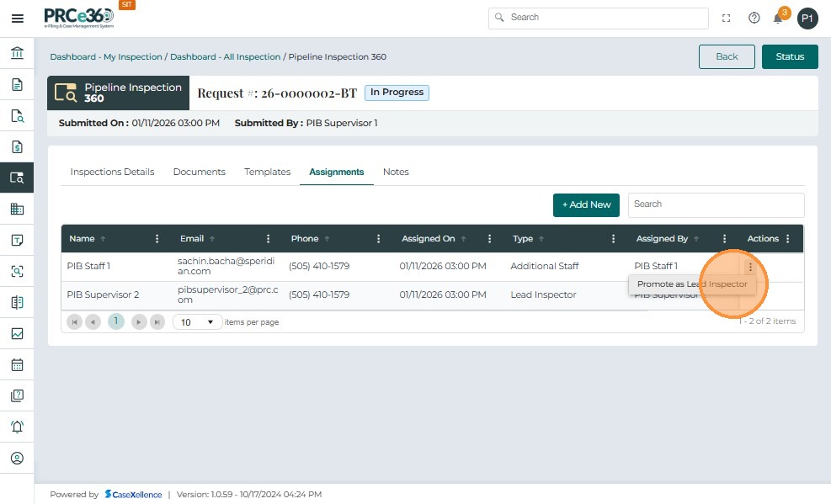The height and width of the screenshot is (504, 831).
Task: Choose Promote as Lead Inspector option
Action: pyautogui.click(x=692, y=284)
